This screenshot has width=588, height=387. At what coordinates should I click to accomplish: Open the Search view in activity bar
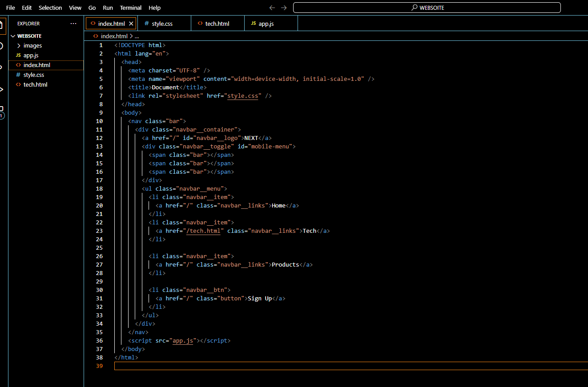click(2, 46)
